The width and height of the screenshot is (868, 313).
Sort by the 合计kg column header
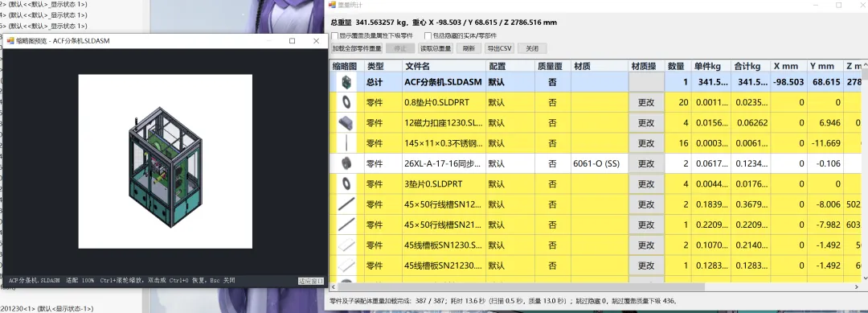(751, 66)
